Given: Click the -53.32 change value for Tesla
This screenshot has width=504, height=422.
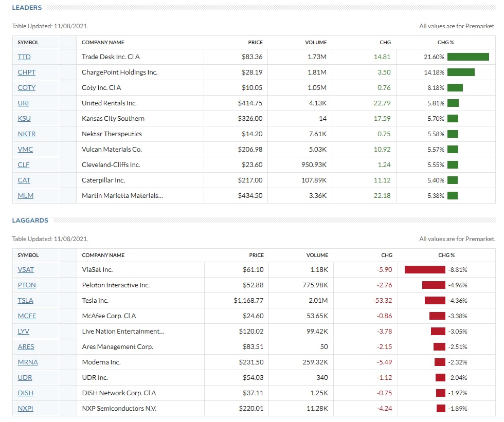Looking at the screenshot, I should point(383,301).
